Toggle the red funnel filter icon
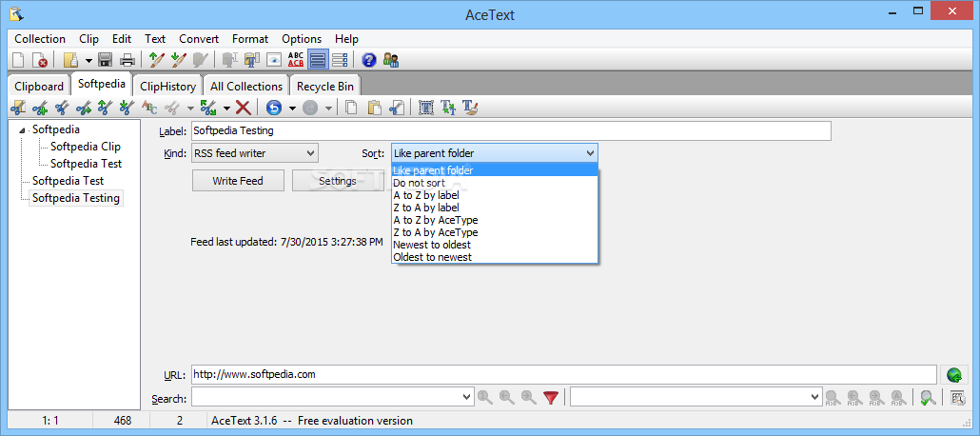The height and width of the screenshot is (436, 980). pos(551,397)
